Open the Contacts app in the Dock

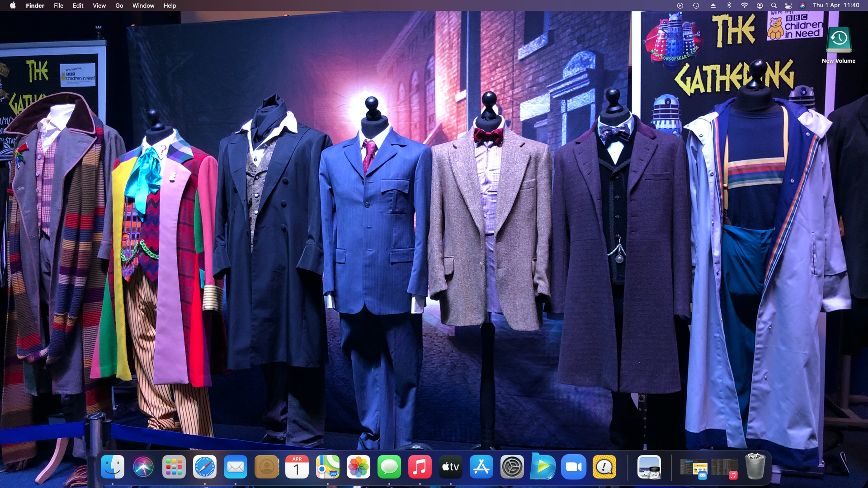click(266, 467)
